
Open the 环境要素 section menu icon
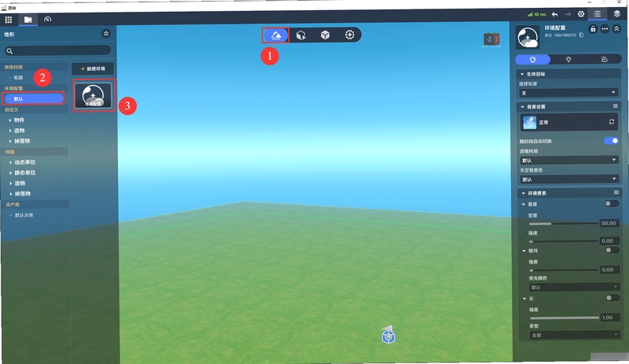coord(616,193)
